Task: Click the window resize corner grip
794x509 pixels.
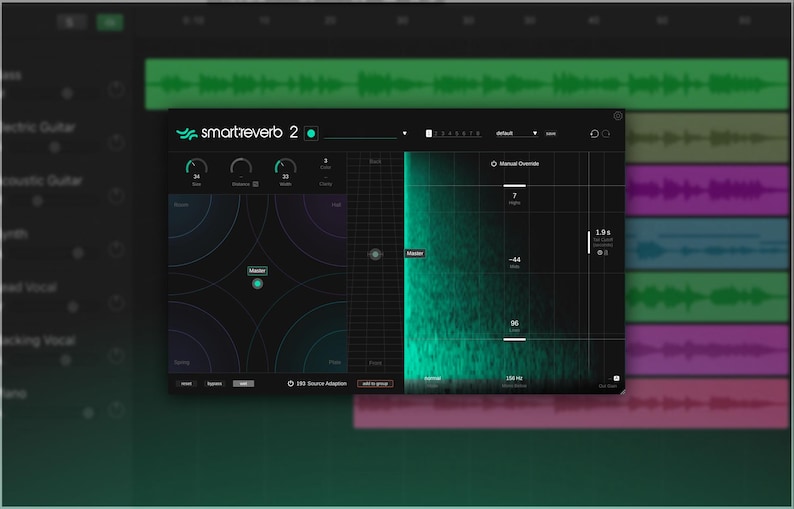Action: pos(622,391)
